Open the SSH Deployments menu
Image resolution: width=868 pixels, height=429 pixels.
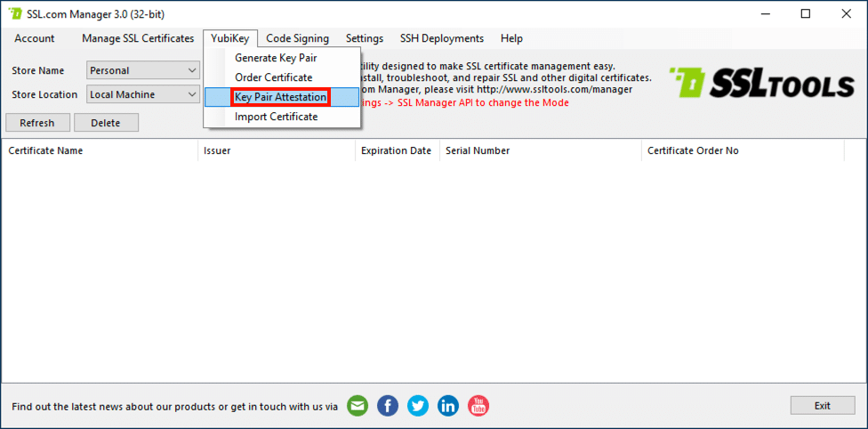point(442,38)
